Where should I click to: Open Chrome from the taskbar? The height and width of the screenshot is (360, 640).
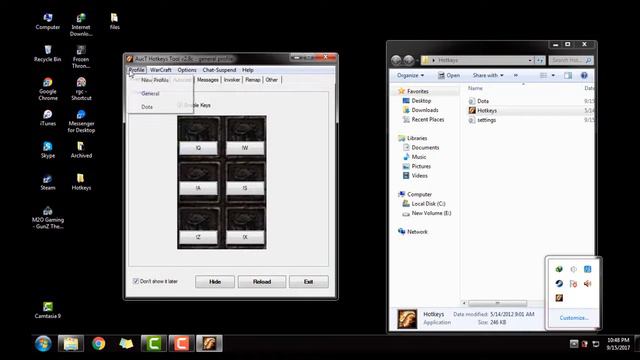tap(98, 344)
